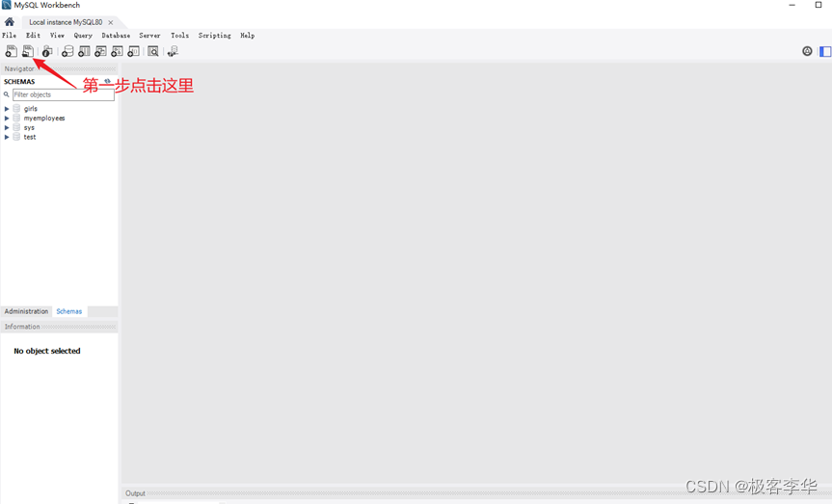Screen dimensions: 832x504
Task: Switch to the Administration tab
Action: click(x=26, y=311)
